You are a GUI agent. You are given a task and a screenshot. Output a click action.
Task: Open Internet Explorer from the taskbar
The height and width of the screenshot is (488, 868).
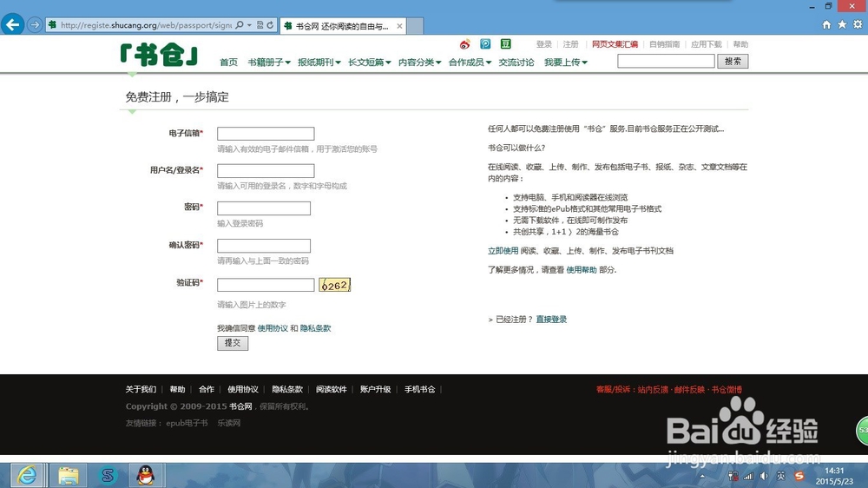pyautogui.click(x=27, y=475)
